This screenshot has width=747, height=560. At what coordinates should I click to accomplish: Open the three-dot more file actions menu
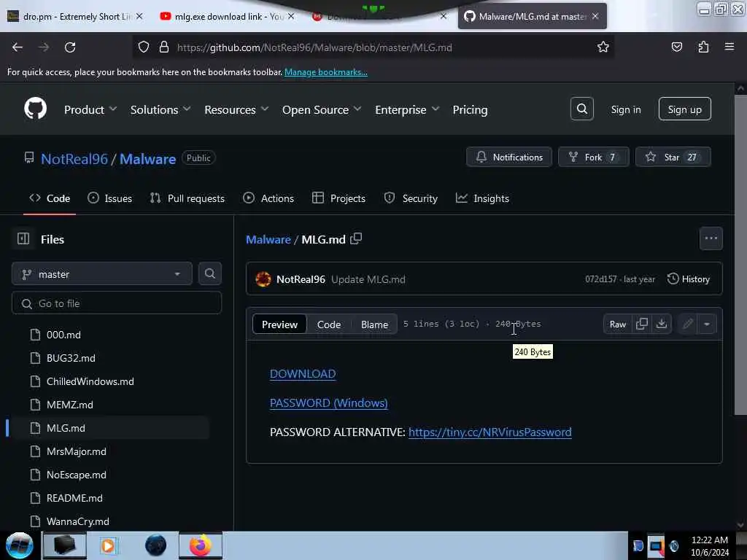click(711, 238)
